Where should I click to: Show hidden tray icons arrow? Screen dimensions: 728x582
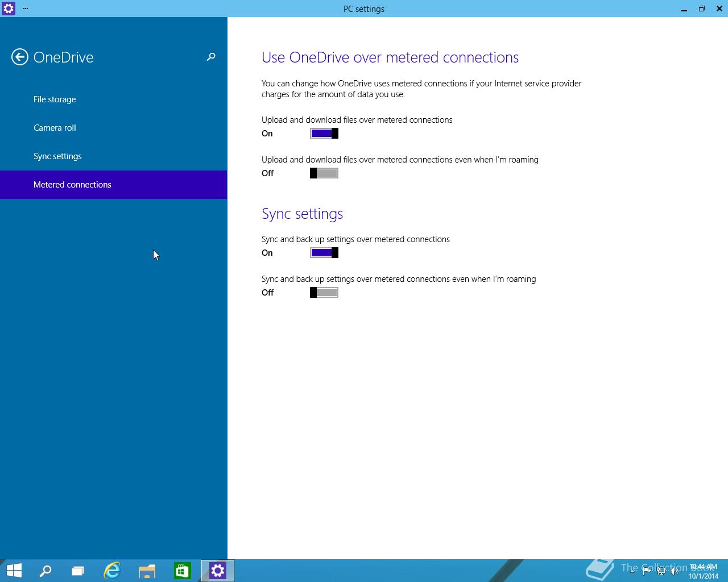(632, 571)
